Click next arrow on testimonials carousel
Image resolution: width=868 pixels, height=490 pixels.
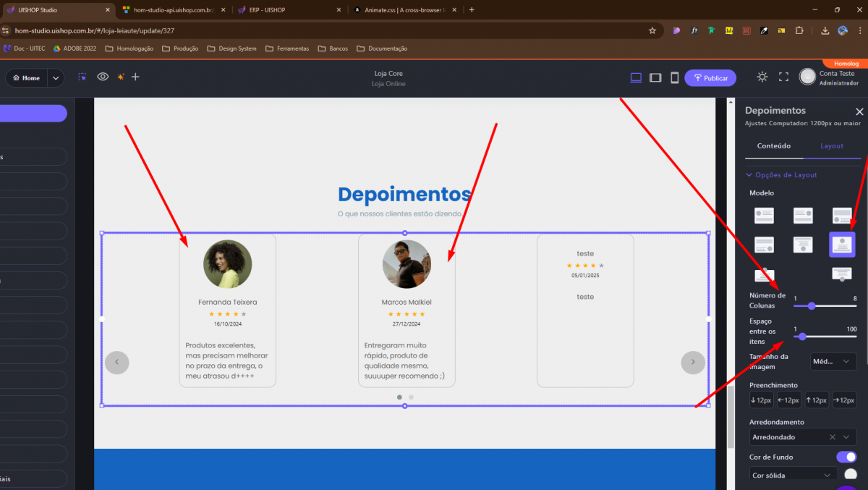point(692,362)
